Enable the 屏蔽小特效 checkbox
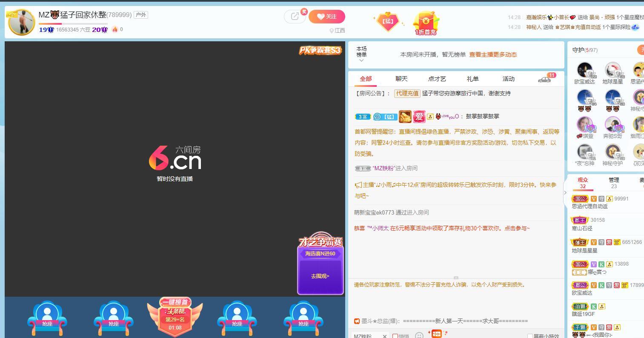 tap(530, 336)
